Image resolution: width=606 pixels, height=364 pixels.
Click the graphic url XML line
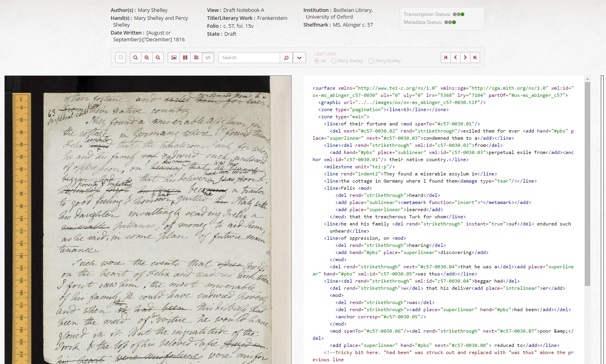(x=402, y=102)
